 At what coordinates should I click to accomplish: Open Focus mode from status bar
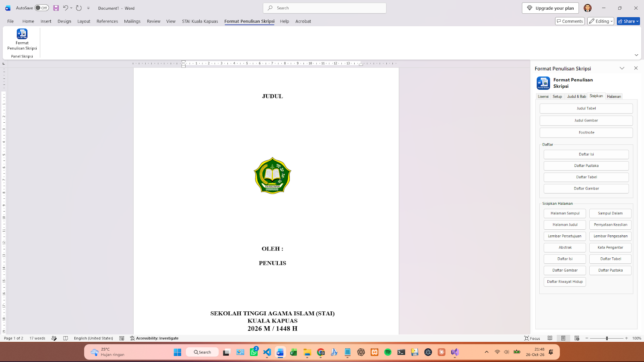[x=532, y=338]
